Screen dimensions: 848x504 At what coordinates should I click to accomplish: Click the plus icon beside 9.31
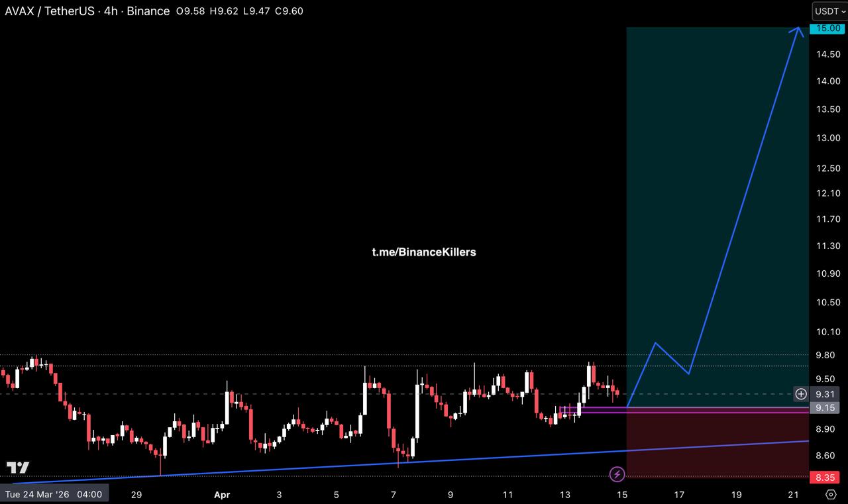801,394
